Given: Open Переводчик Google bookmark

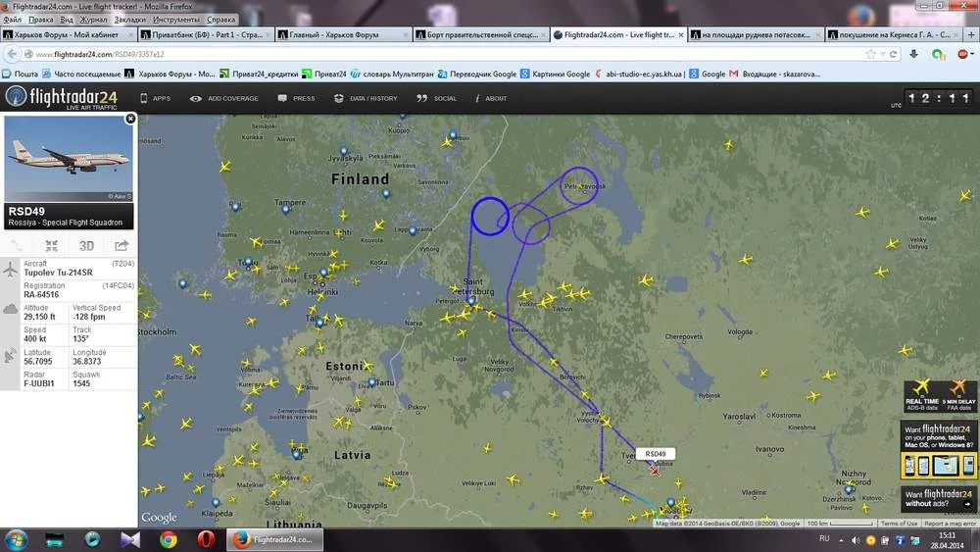Looking at the screenshot, I should point(477,74).
